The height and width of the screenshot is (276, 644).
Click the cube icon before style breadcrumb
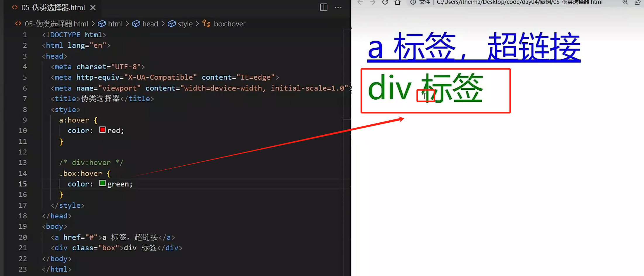point(172,24)
